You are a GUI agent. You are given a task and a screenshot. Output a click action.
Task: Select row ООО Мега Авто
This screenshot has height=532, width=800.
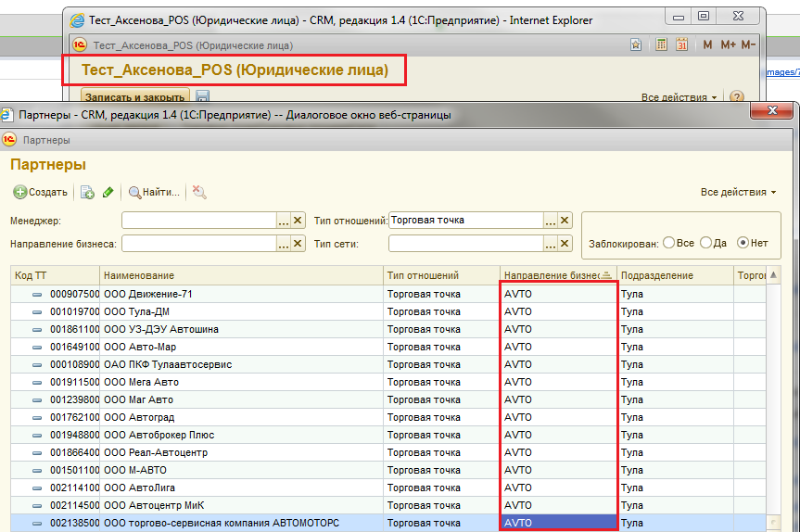388,382
